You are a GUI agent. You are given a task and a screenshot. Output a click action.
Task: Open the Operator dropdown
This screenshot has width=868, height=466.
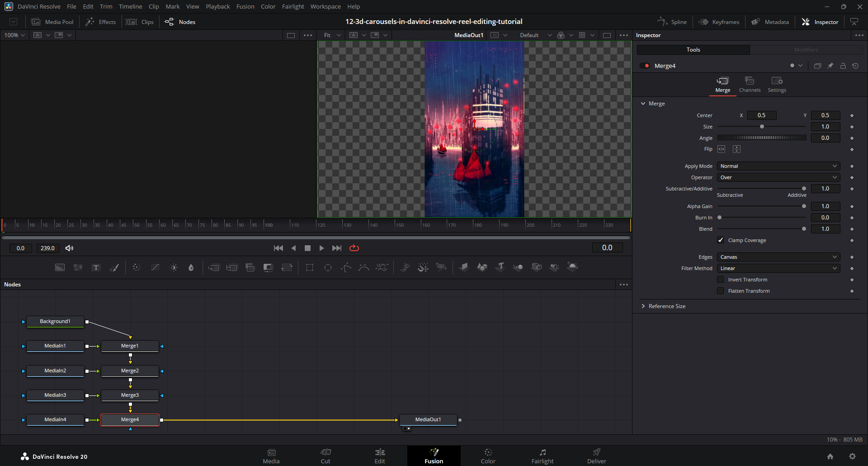click(x=778, y=177)
